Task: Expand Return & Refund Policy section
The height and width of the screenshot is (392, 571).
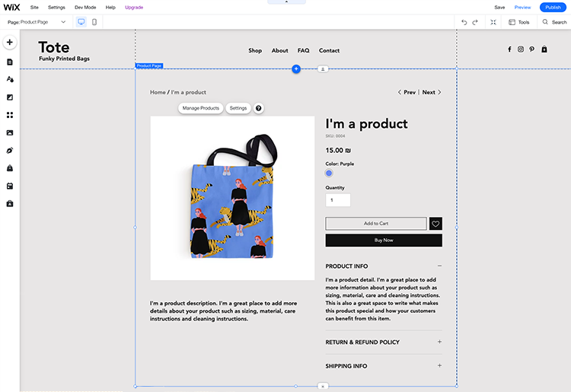Action: click(439, 342)
